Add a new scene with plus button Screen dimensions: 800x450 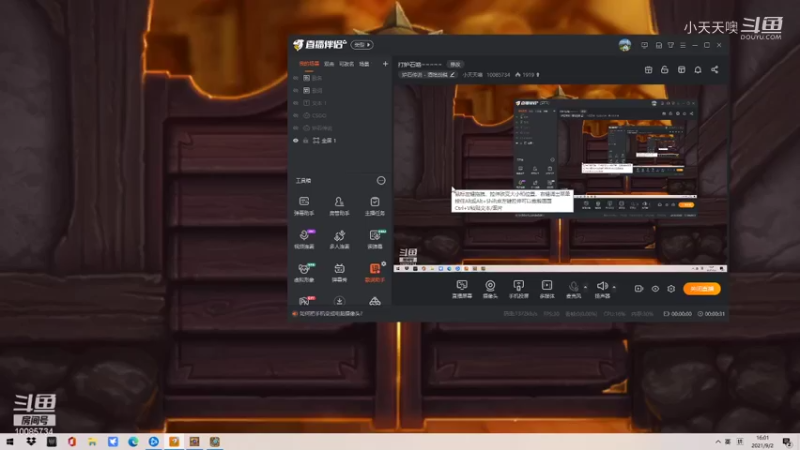pos(385,64)
